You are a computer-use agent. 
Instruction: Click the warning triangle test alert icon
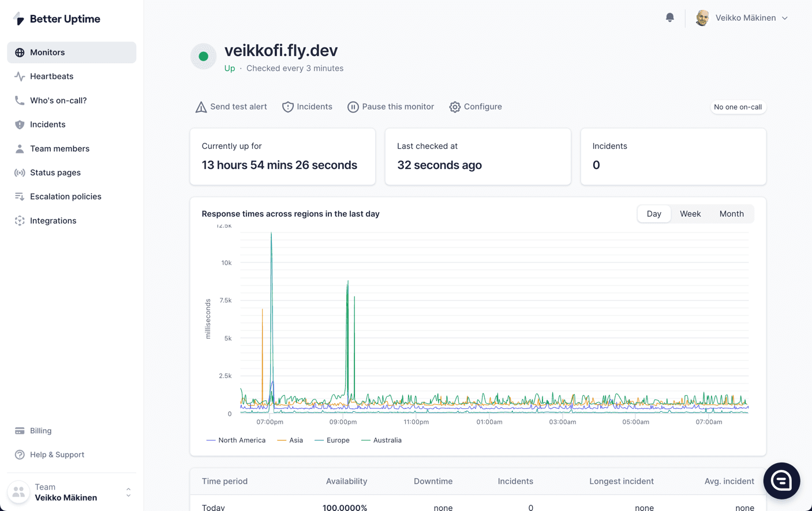[x=201, y=107]
